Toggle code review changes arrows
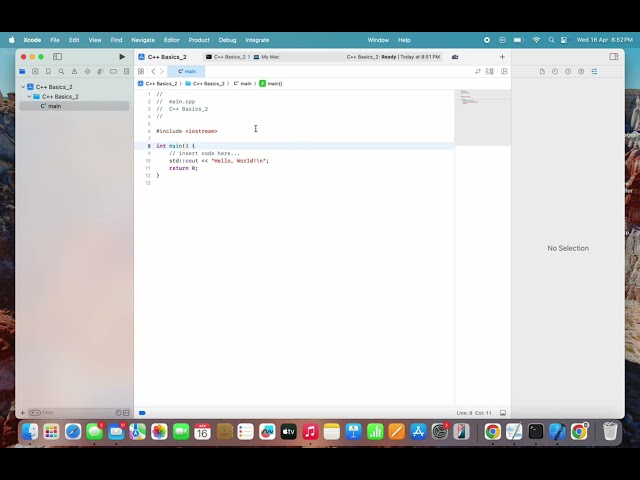Image resolution: width=640 pixels, height=480 pixels. click(478, 71)
